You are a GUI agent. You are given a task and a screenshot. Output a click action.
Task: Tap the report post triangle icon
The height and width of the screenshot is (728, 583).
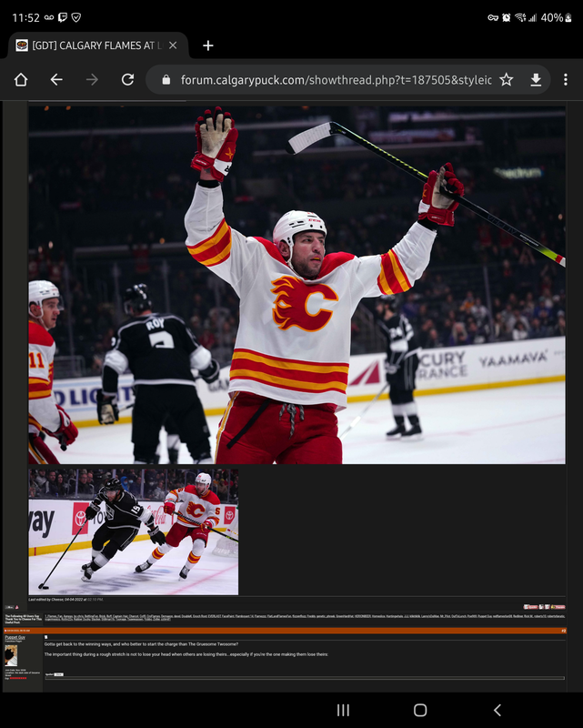17,607
